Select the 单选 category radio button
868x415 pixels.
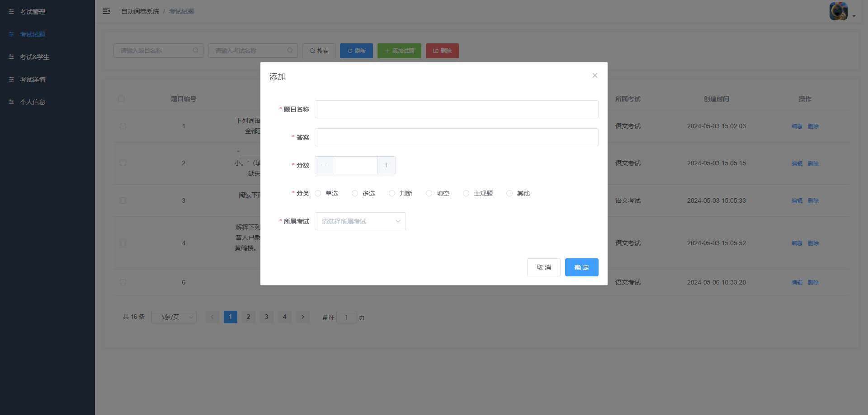pyautogui.click(x=317, y=193)
